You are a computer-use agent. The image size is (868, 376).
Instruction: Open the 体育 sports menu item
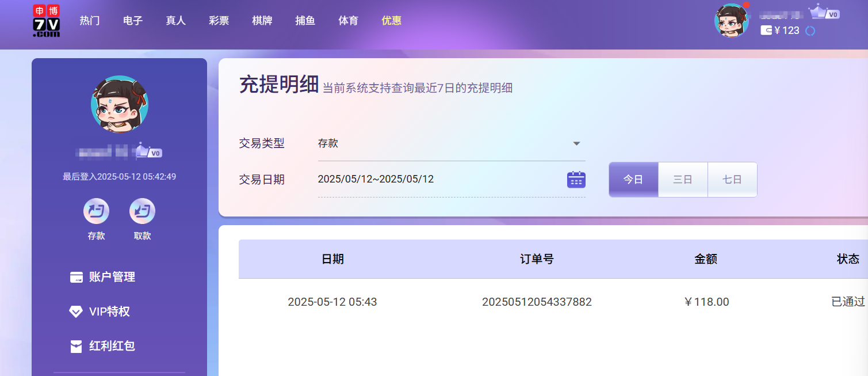click(x=348, y=21)
